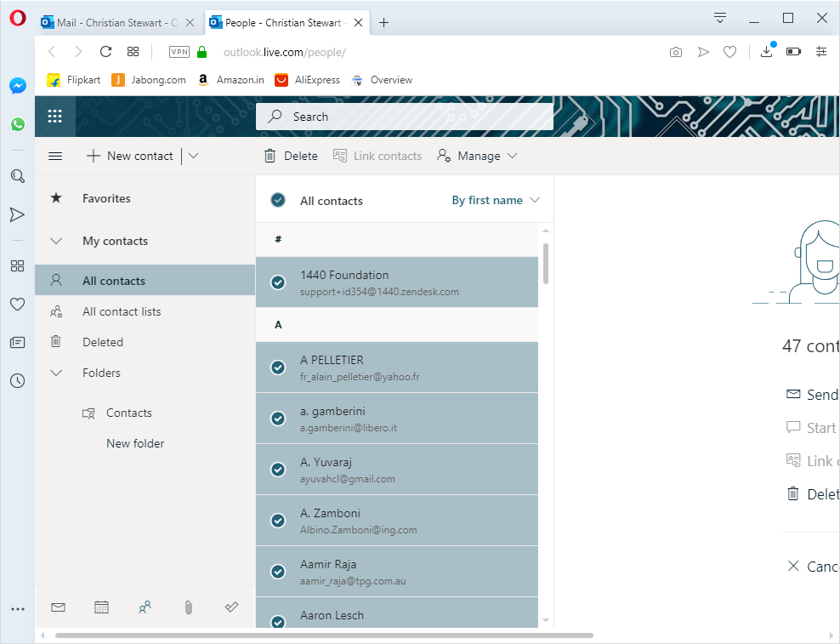Toggle the hamburger navigation menu

pos(55,156)
